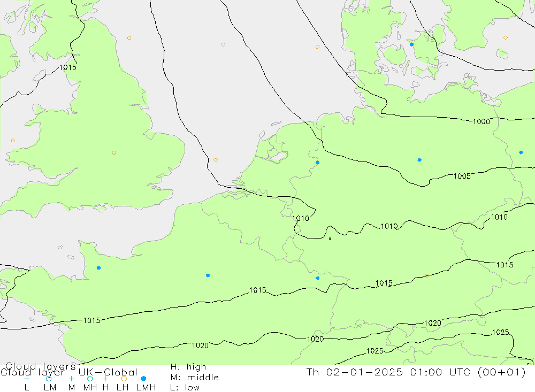Click the 1020 label over western France

point(200,345)
